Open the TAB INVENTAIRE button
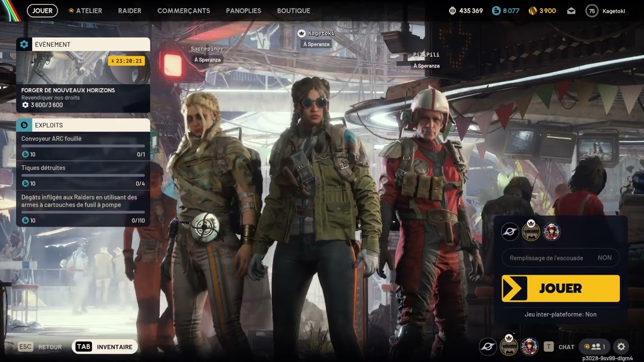Image resolution: width=644 pixels, height=362 pixels. click(x=105, y=347)
